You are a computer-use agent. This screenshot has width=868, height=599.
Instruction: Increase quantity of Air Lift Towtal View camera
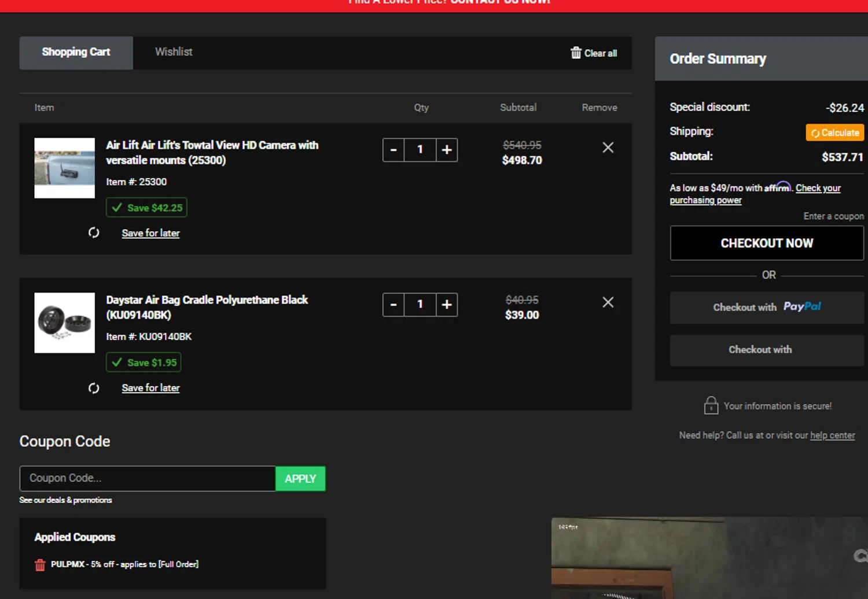pos(447,150)
